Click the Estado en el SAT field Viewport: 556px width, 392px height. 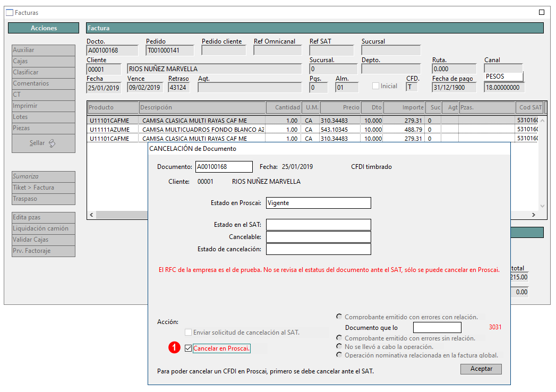[x=318, y=225]
